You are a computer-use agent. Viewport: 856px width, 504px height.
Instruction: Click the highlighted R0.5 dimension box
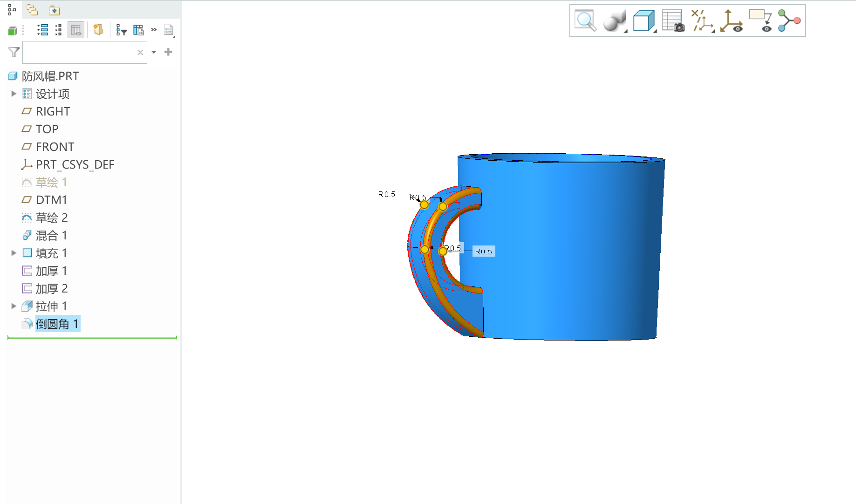tap(484, 252)
